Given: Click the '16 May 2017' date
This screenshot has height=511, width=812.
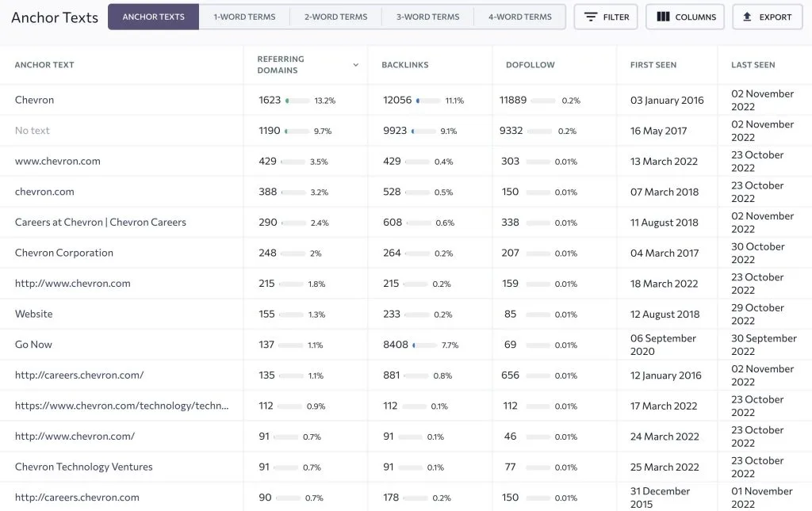Looking at the screenshot, I should (x=659, y=131).
